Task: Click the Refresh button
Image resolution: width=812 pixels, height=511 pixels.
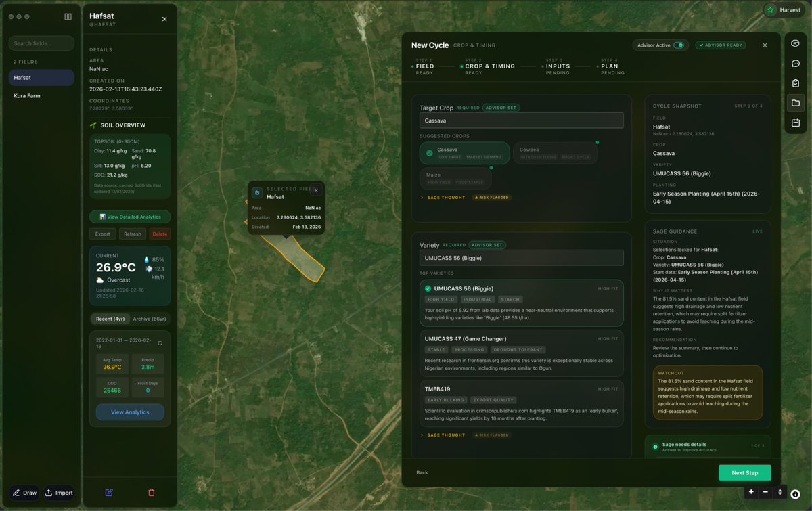Action: coord(133,234)
